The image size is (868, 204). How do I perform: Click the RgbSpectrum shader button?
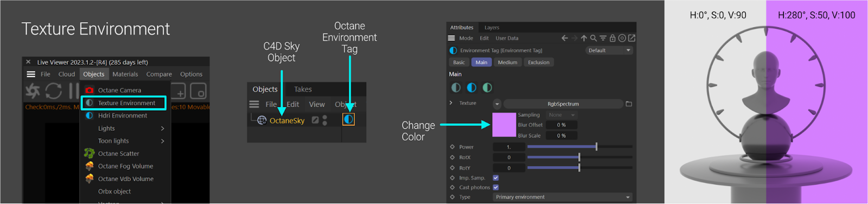tap(563, 104)
